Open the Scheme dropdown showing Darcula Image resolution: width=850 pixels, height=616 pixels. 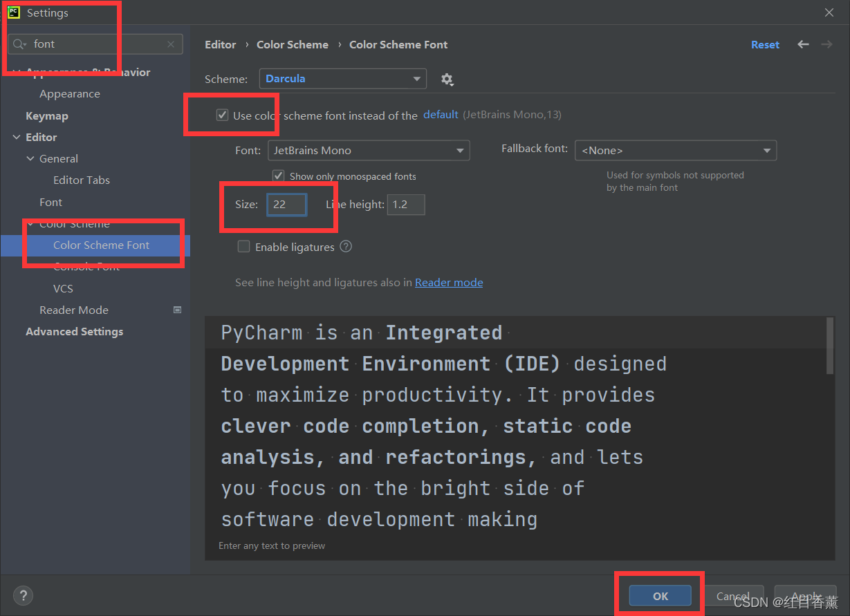click(342, 79)
